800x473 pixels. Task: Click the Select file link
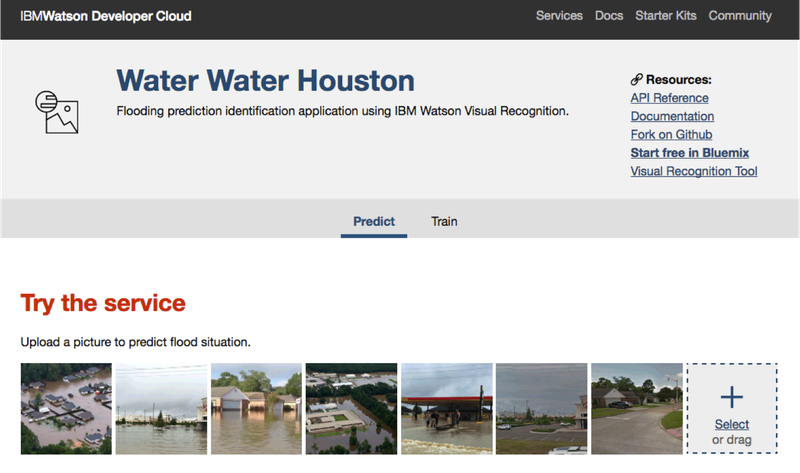pos(732,424)
